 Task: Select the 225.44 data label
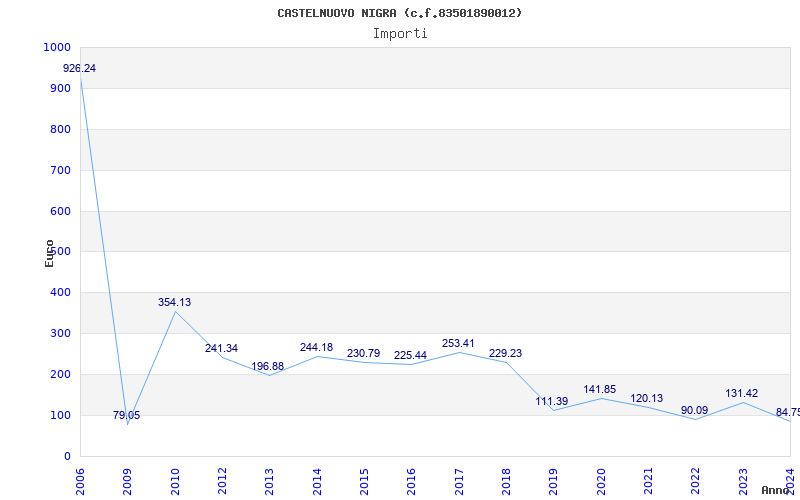(410, 356)
